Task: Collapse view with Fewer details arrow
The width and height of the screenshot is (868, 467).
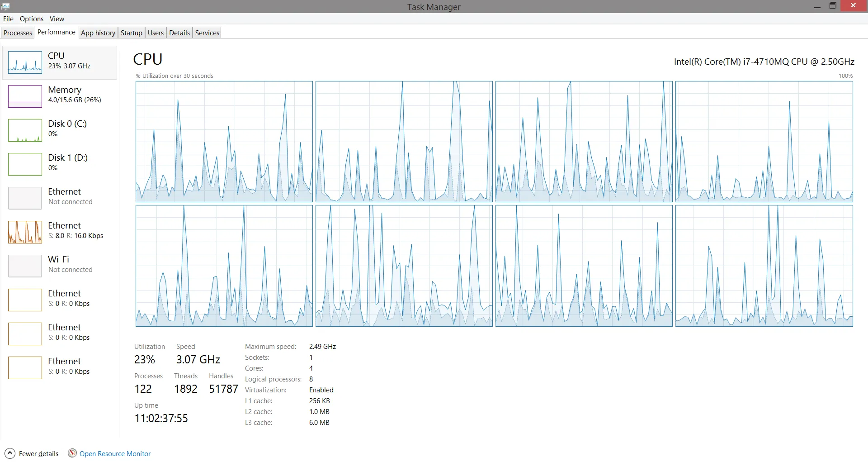Action: click(x=10, y=453)
